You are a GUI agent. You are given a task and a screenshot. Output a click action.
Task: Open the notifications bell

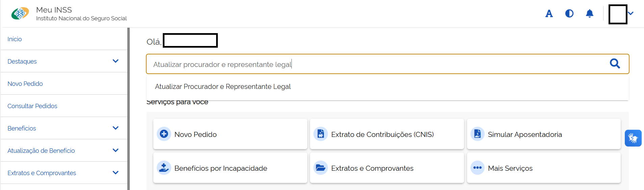click(589, 14)
